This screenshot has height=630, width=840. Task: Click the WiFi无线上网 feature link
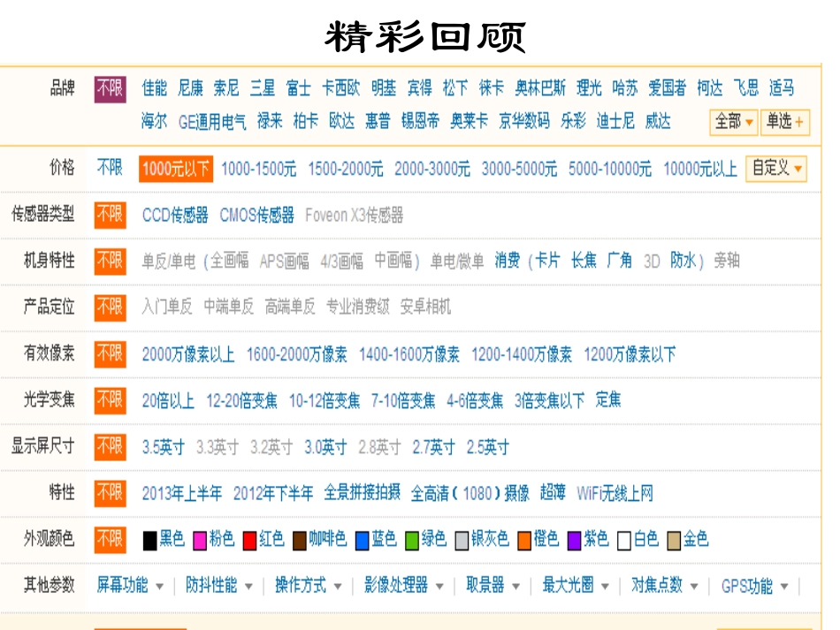(615, 494)
